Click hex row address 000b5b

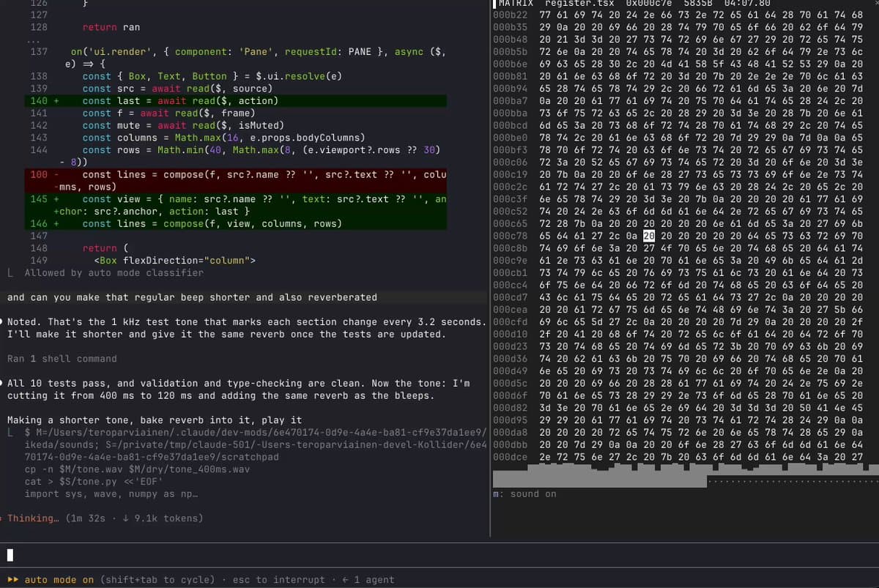pyautogui.click(x=511, y=51)
